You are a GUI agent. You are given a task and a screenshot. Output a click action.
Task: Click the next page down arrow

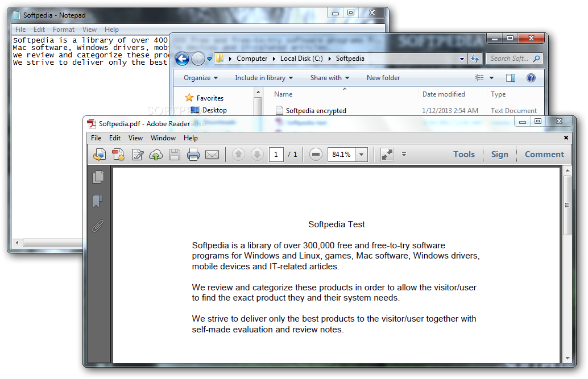pyautogui.click(x=257, y=155)
